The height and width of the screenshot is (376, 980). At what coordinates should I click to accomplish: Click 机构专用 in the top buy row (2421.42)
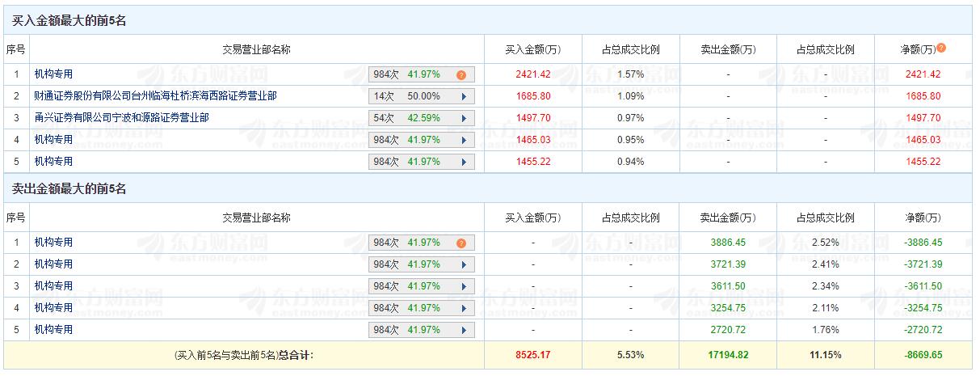(x=53, y=74)
